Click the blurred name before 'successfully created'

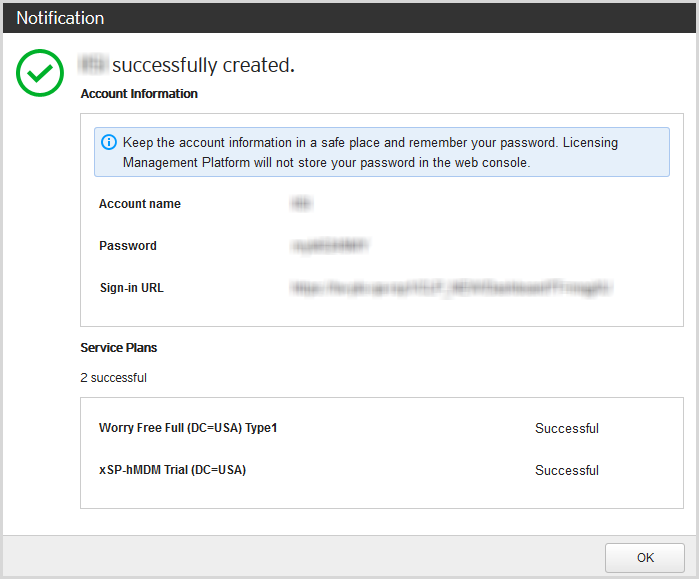pyautogui.click(x=93, y=66)
